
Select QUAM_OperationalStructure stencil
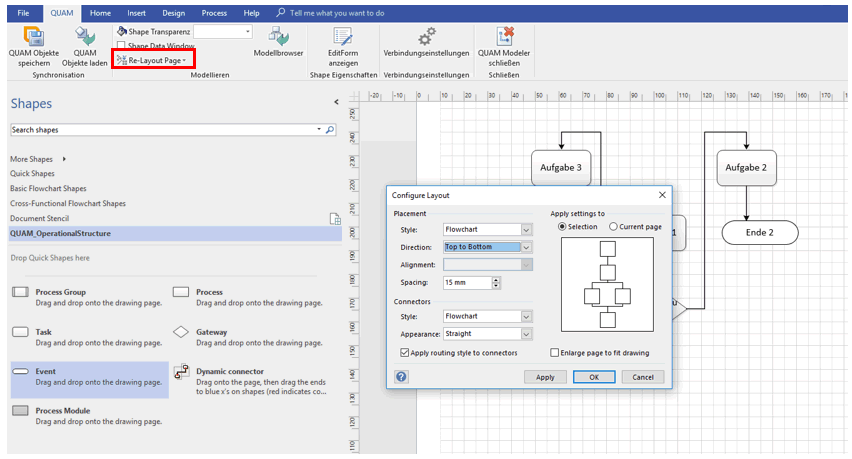176,234
